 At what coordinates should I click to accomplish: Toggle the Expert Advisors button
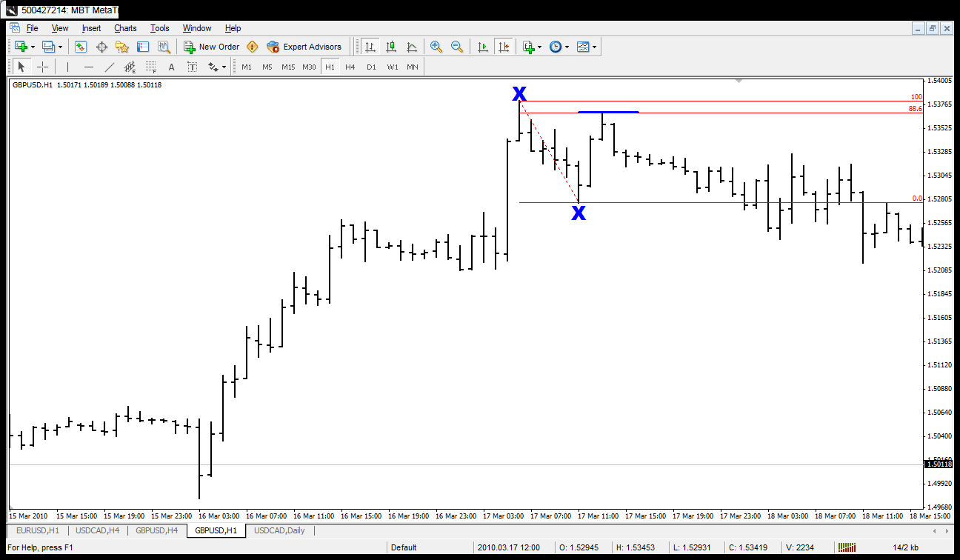pos(304,47)
